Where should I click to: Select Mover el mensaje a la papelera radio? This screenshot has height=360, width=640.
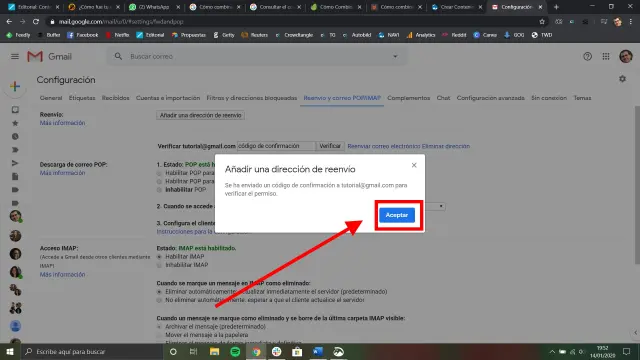pos(159,335)
